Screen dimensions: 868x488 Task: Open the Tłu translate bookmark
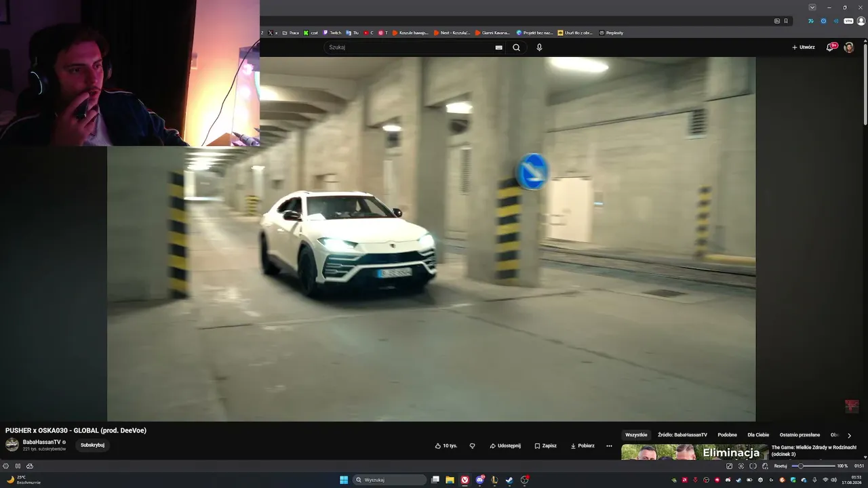353,33
